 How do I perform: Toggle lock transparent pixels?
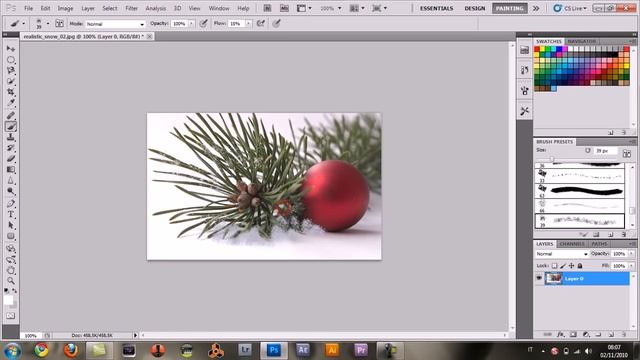pyautogui.click(x=554, y=266)
